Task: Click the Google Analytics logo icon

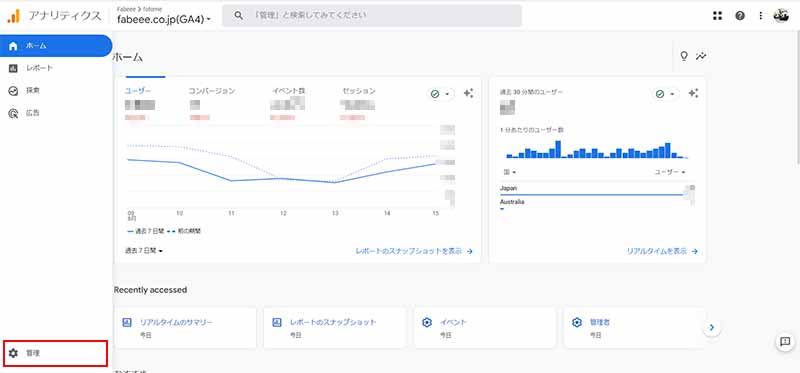Action: pos(13,16)
